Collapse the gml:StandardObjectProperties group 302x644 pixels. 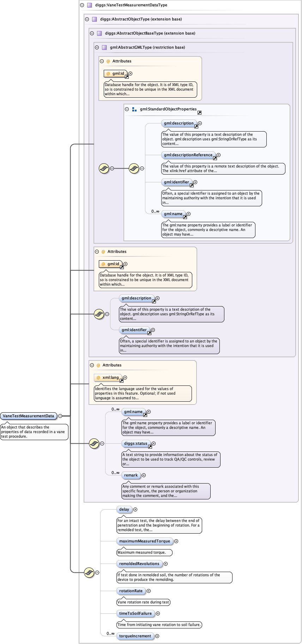pyautogui.click(x=127, y=109)
